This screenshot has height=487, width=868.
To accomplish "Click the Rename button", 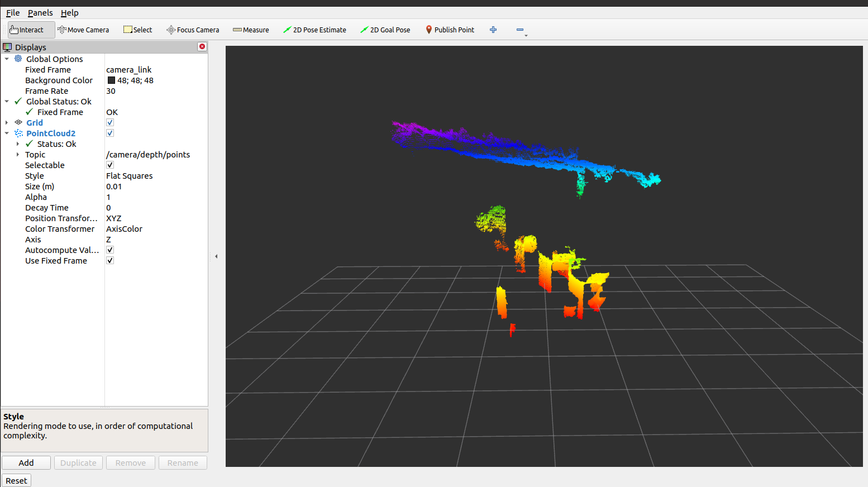I will (183, 462).
